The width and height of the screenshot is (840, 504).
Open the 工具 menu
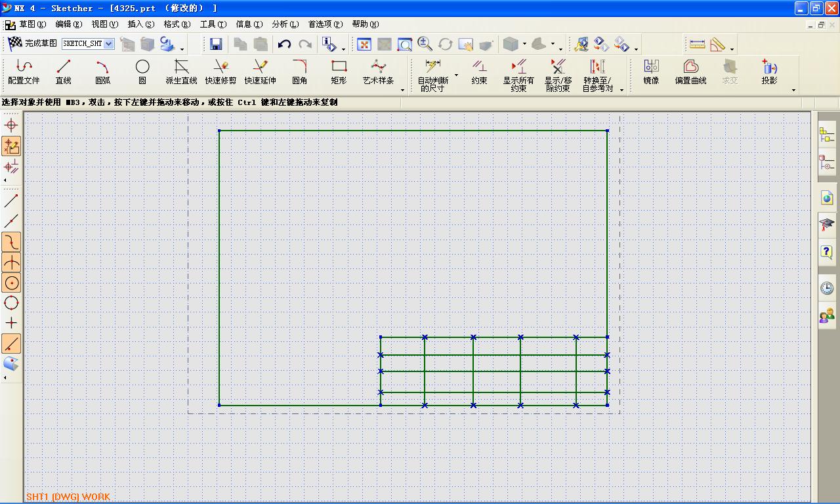coord(213,24)
